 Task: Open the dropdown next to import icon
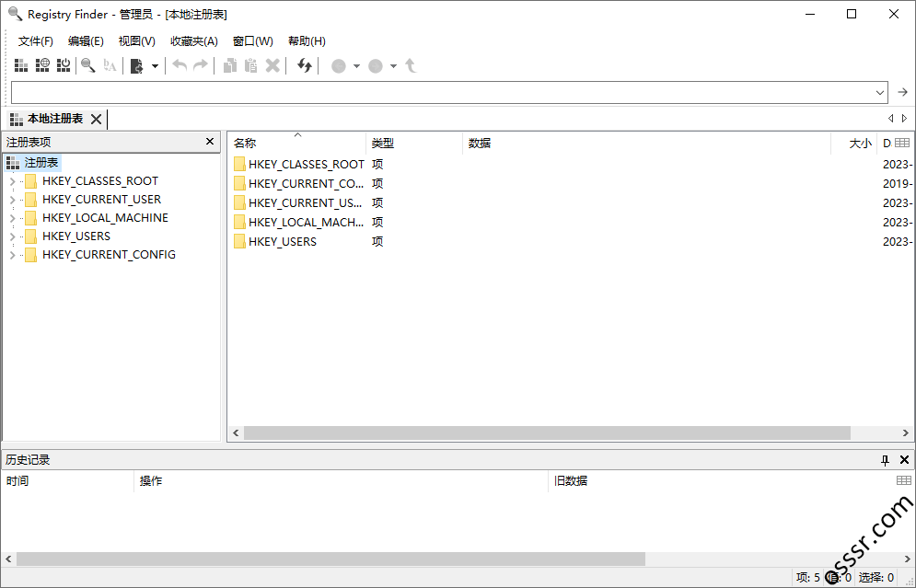155,66
